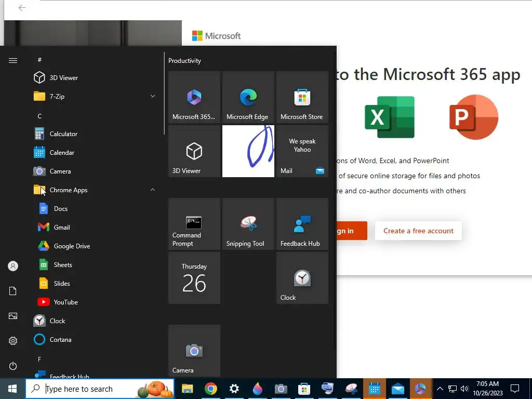The image size is (532, 399).
Task: Open Calendar from the app list
Action: tap(95, 152)
